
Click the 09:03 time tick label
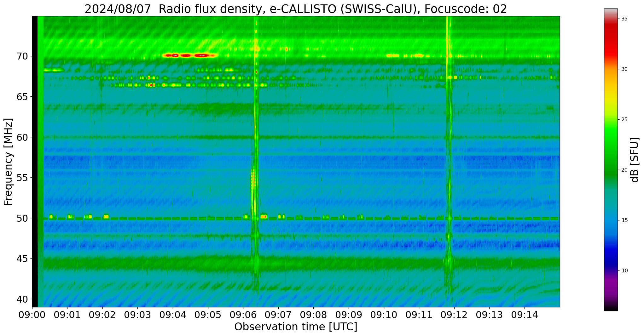[138, 315]
